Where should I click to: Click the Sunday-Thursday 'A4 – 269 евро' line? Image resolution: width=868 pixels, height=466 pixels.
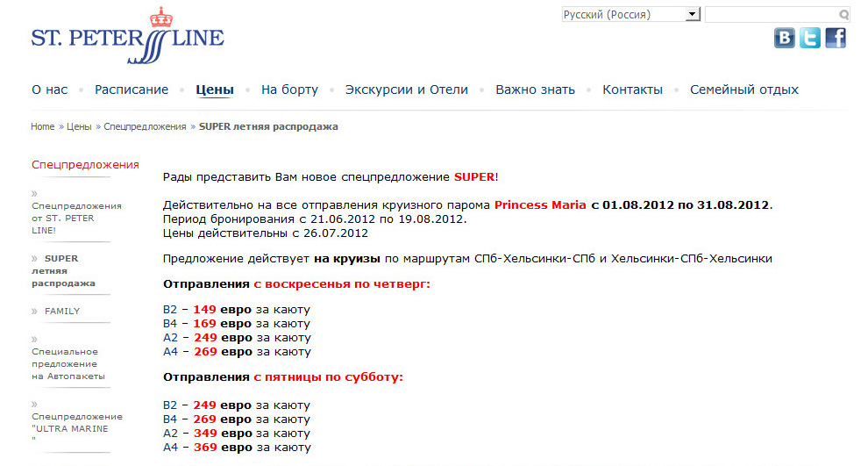(237, 351)
